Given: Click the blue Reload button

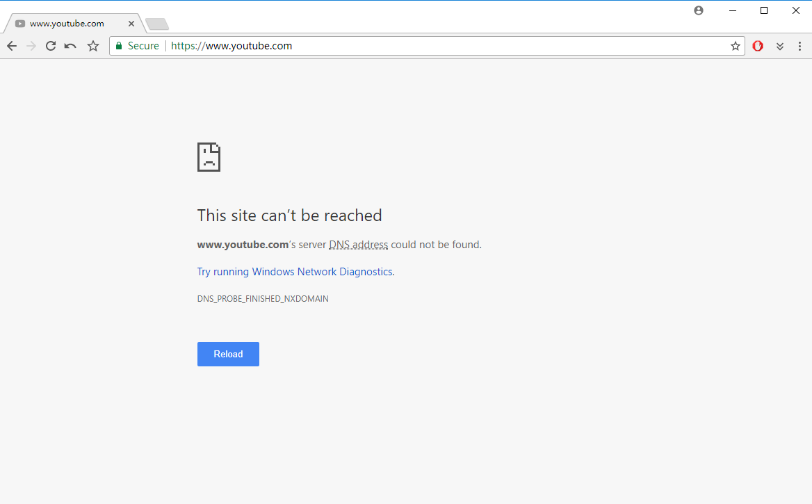Looking at the screenshot, I should (228, 355).
